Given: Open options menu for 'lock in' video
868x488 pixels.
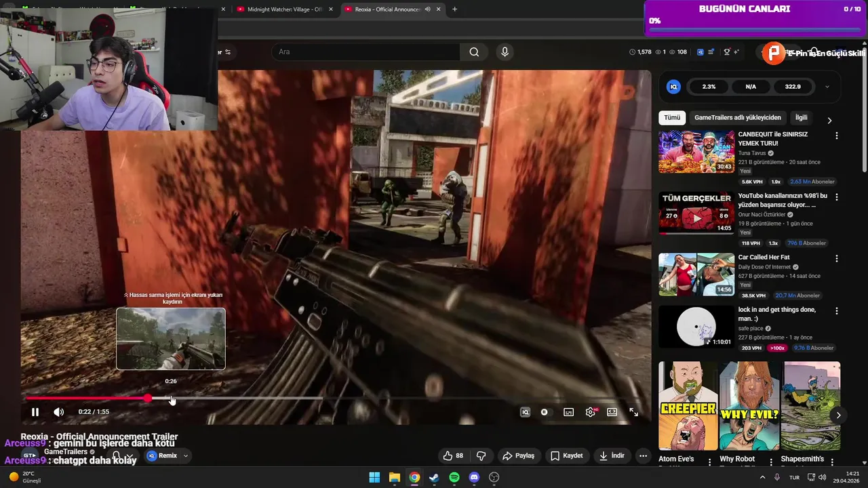Looking at the screenshot, I should click(836, 311).
